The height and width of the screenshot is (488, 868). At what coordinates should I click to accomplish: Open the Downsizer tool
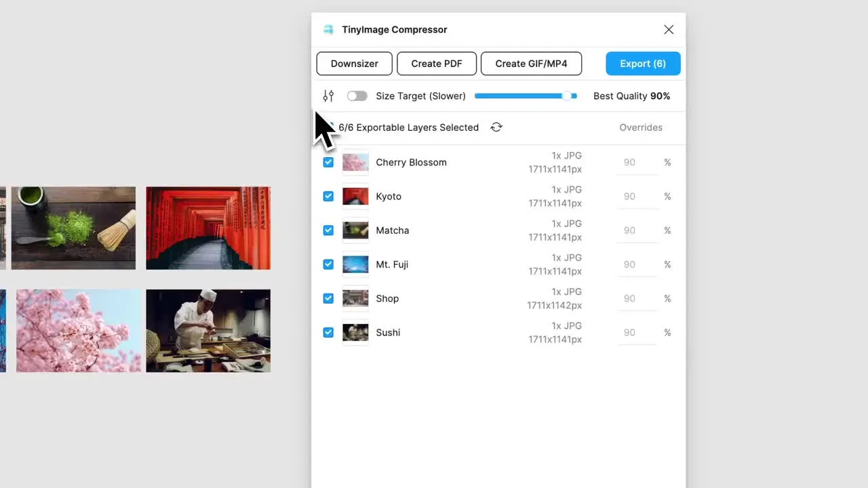[354, 64]
